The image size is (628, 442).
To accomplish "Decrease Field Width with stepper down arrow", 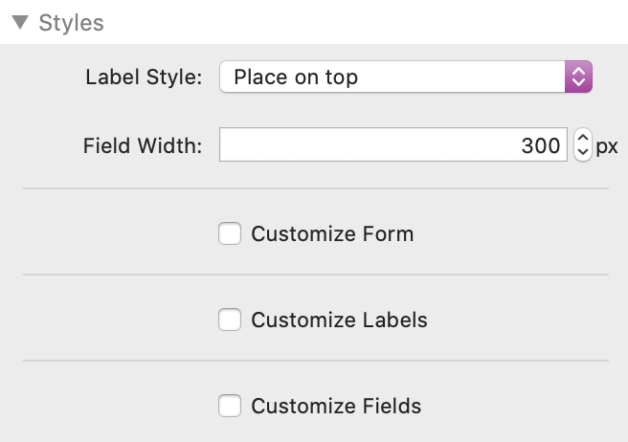I will point(582,152).
